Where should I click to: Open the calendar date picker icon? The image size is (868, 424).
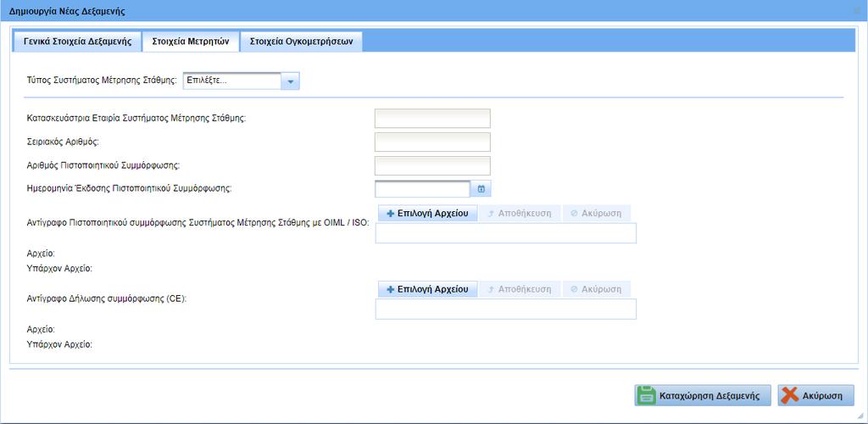point(481,189)
